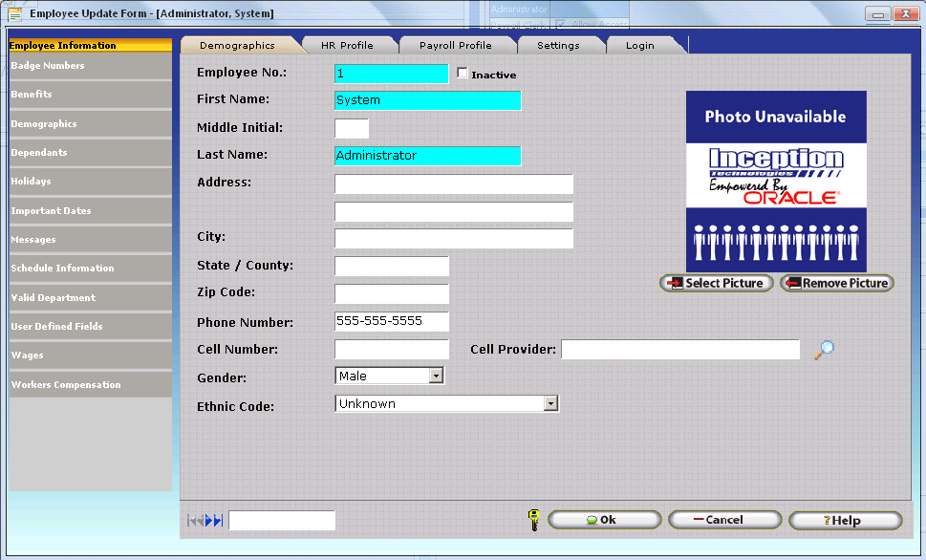The height and width of the screenshot is (560, 926).
Task: Open the Payroll Profile tab
Action: [455, 45]
